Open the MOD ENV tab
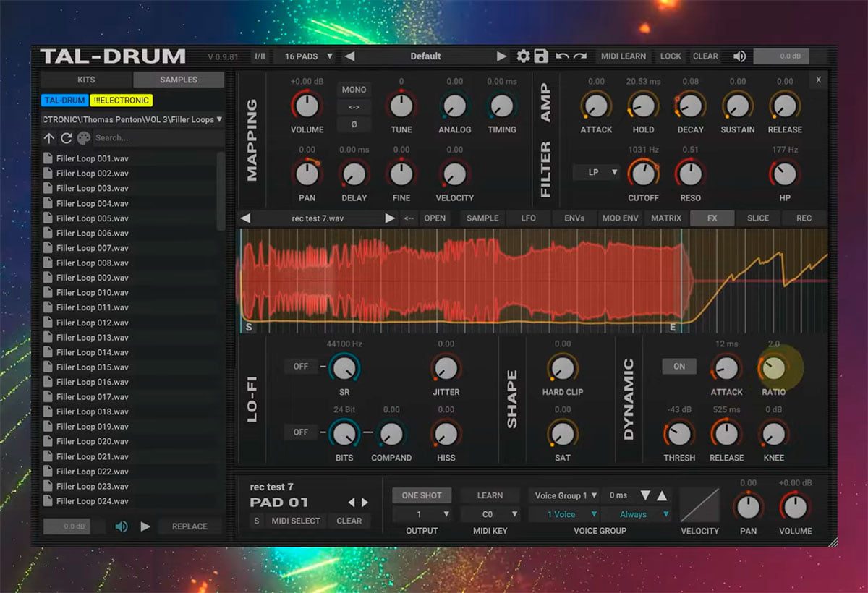Image resolution: width=868 pixels, height=593 pixels. pyautogui.click(x=621, y=218)
